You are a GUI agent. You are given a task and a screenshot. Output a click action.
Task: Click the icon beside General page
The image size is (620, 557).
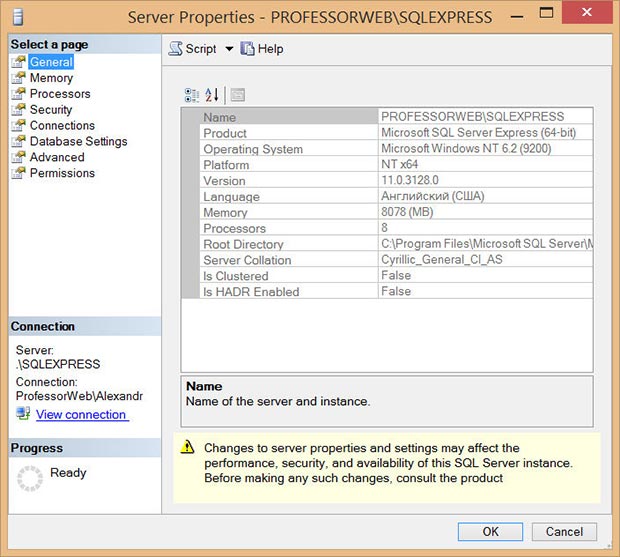tap(18, 62)
